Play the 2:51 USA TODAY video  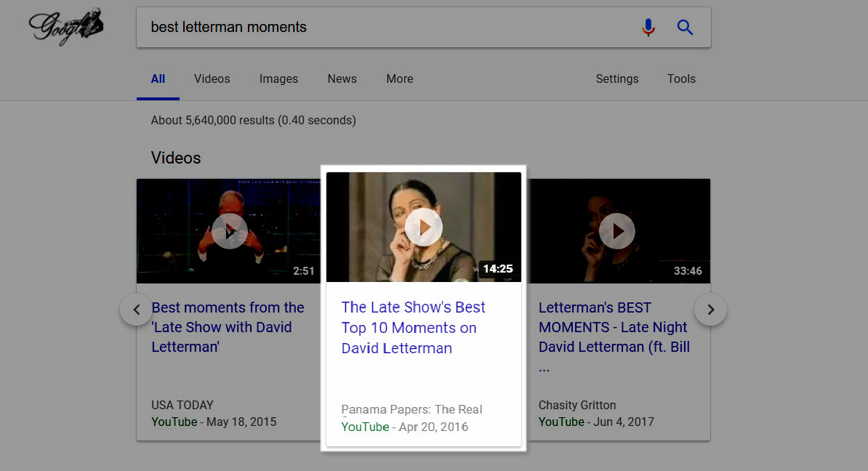click(x=230, y=231)
